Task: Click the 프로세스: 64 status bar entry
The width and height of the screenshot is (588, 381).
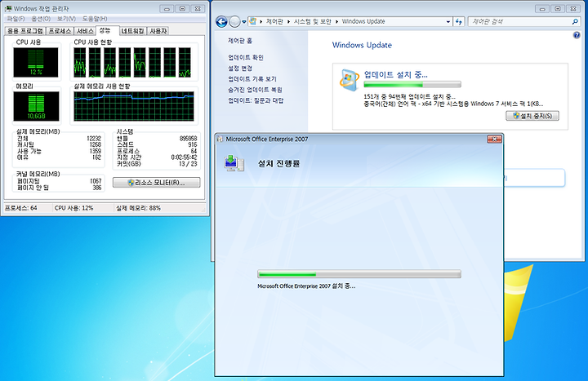Action: point(20,208)
